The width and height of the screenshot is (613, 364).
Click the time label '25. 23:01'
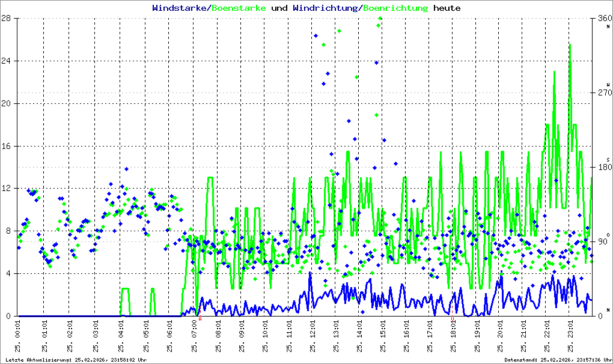[571, 336]
